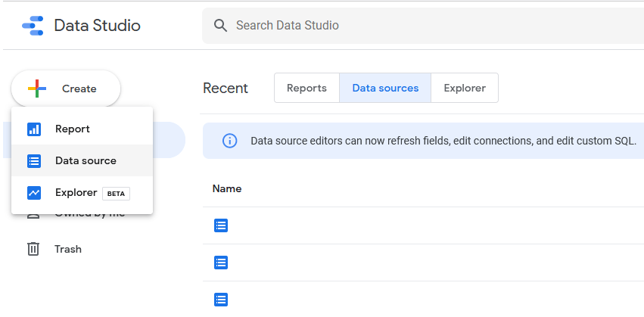Viewport: 644px width, 317px height.
Task: Open the Create button
Action: pyautogui.click(x=66, y=89)
